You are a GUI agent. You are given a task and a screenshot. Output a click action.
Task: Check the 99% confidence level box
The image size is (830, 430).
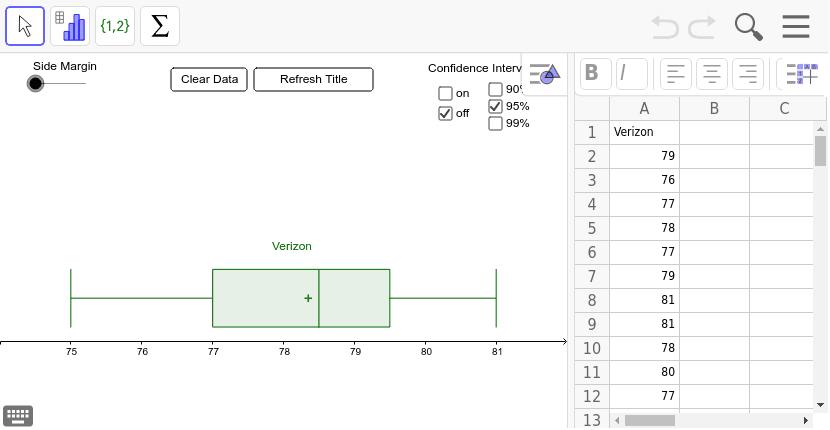[495, 123]
